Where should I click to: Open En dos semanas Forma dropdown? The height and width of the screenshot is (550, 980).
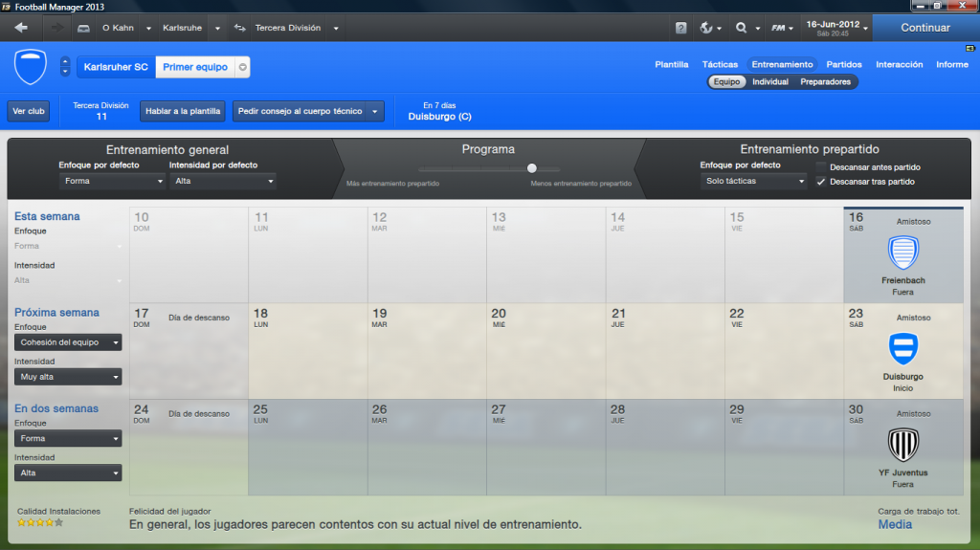(68, 439)
